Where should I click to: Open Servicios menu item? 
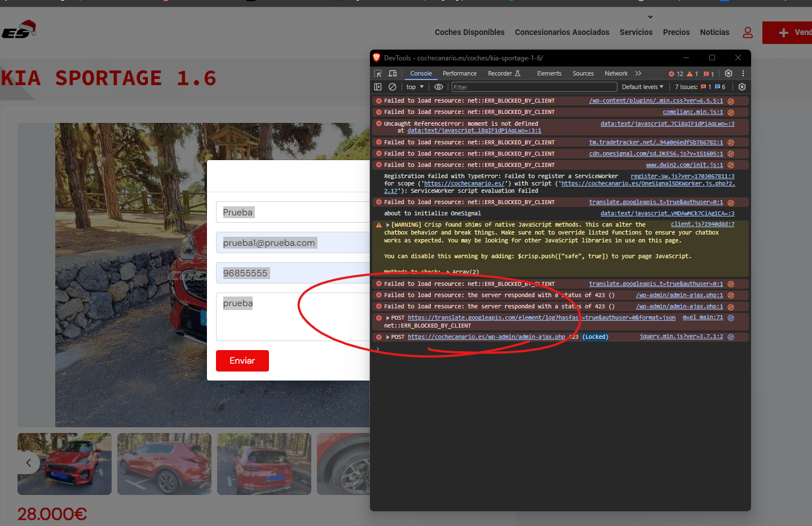tap(636, 32)
